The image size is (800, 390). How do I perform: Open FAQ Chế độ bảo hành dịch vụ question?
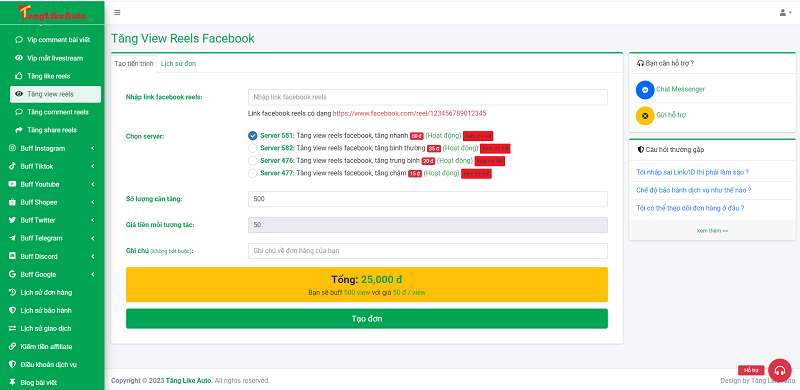pyautogui.click(x=693, y=190)
